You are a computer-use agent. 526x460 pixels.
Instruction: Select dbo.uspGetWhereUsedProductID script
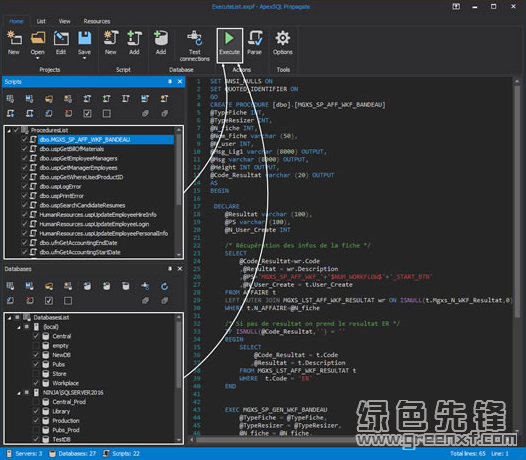(x=81, y=177)
